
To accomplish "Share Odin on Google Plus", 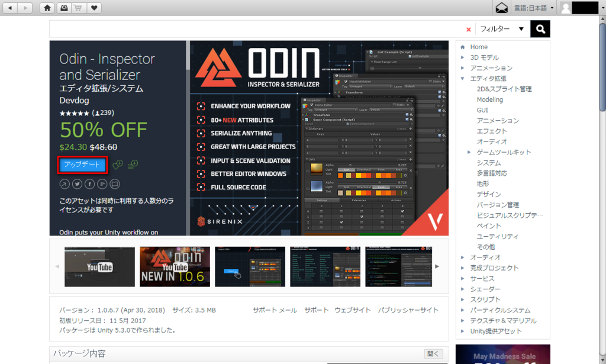I will tap(102, 184).
